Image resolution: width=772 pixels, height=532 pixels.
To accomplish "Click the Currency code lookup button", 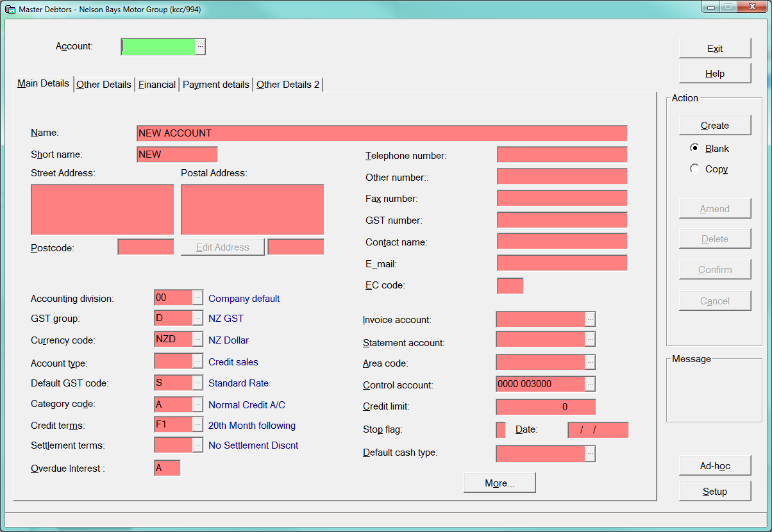I will pos(197,340).
